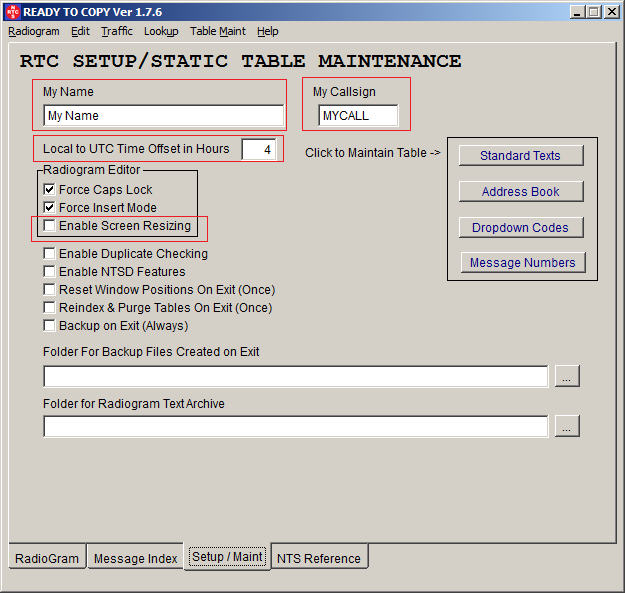Open the Dropdown Codes table

point(521,228)
